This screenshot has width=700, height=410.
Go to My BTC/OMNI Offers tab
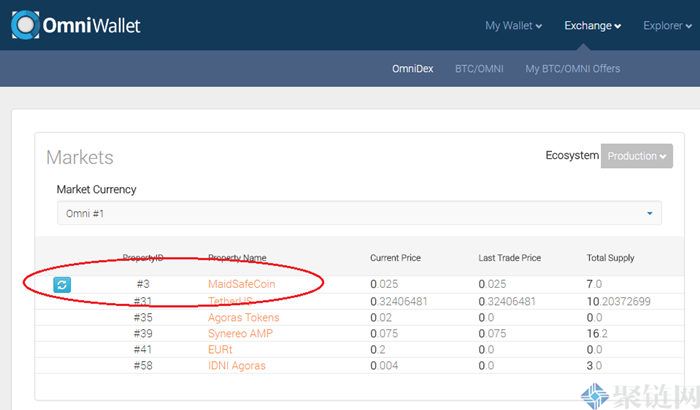tap(572, 69)
